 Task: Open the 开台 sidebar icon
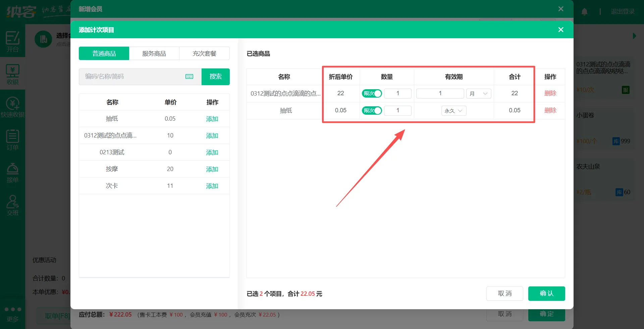pyautogui.click(x=12, y=42)
